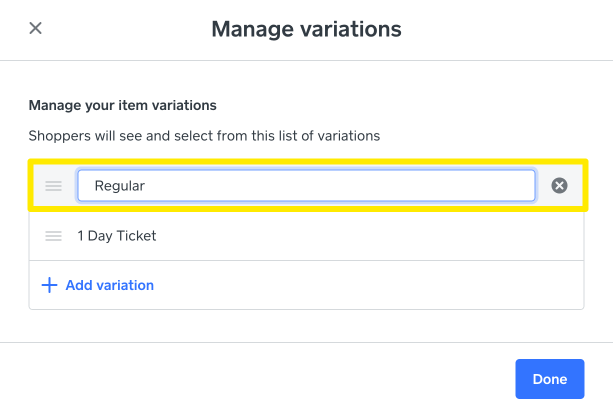Remove the Regular variation

pos(560,185)
